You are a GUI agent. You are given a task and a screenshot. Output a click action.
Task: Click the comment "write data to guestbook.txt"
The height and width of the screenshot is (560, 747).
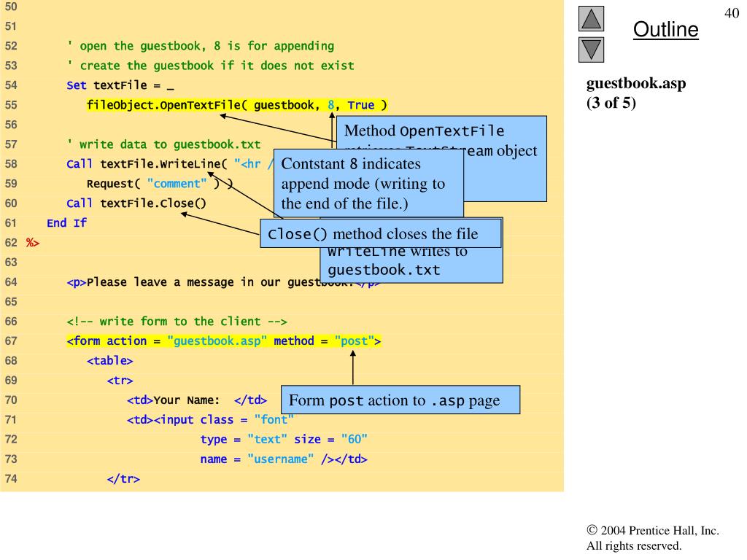click(164, 144)
